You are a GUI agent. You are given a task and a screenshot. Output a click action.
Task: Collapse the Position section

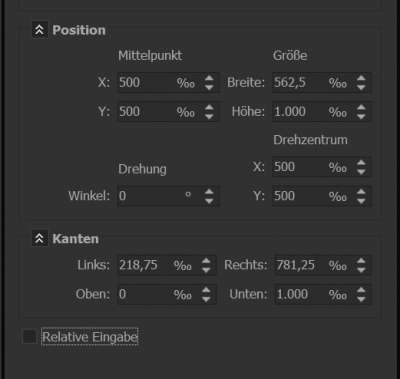40,30
